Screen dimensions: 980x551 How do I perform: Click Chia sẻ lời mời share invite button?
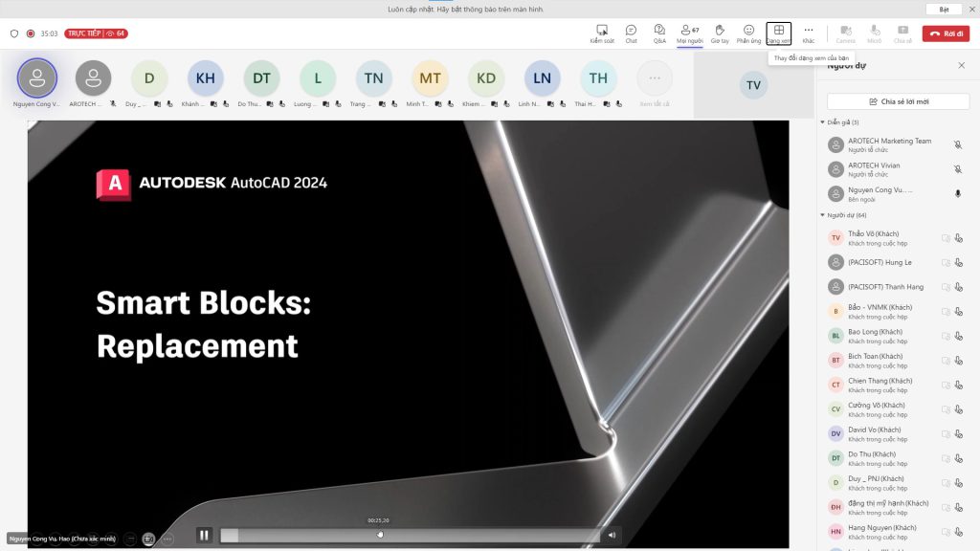(x=898, y=101)
